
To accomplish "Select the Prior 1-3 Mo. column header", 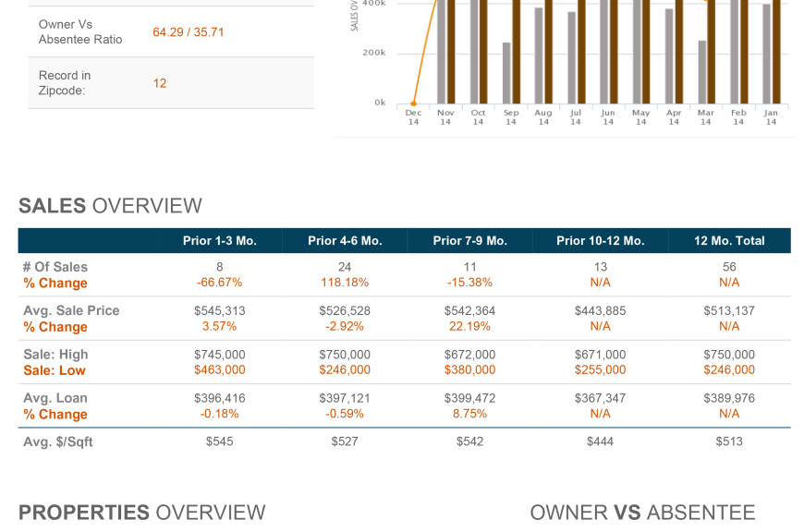I will pos(217,239).
